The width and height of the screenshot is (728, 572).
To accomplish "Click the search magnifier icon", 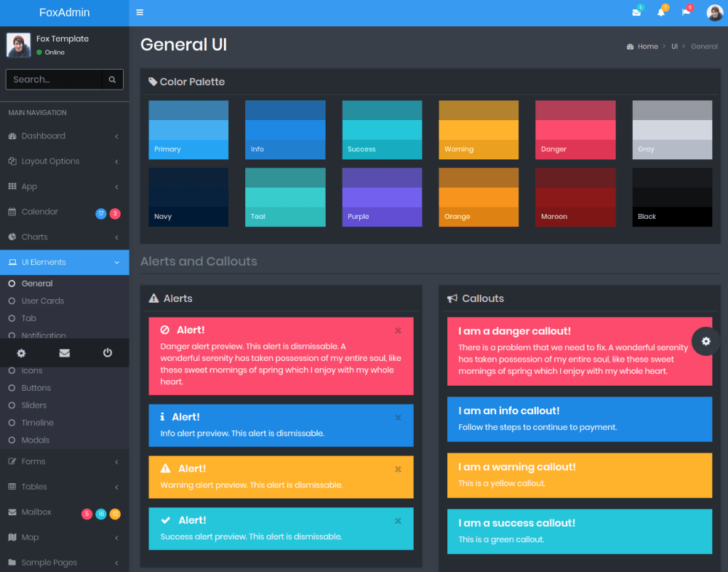I will coord(112,79).
